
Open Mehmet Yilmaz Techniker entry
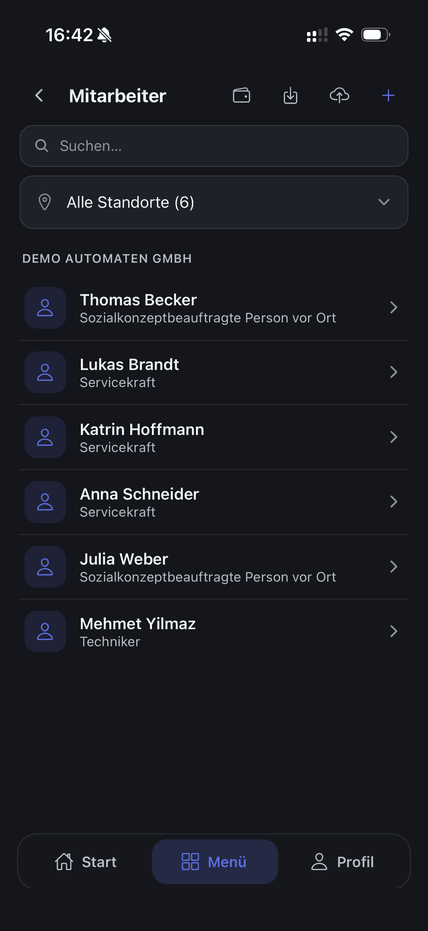[214, 632]
